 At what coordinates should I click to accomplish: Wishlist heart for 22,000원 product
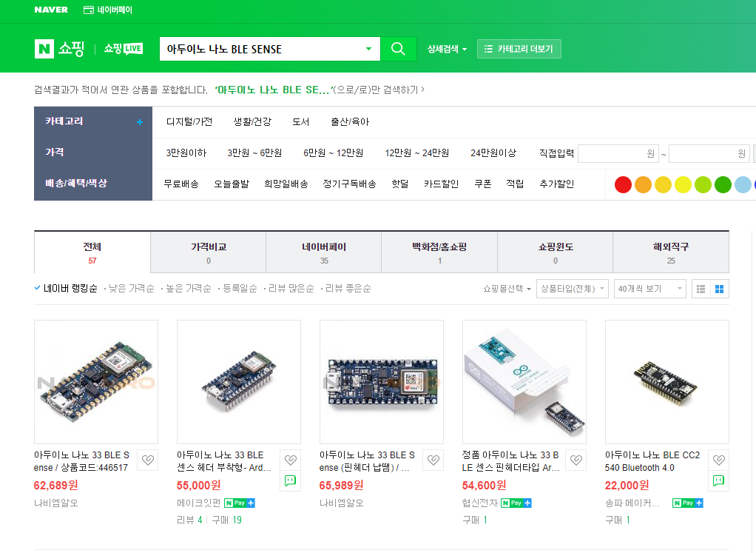click(x=718, y=460)
